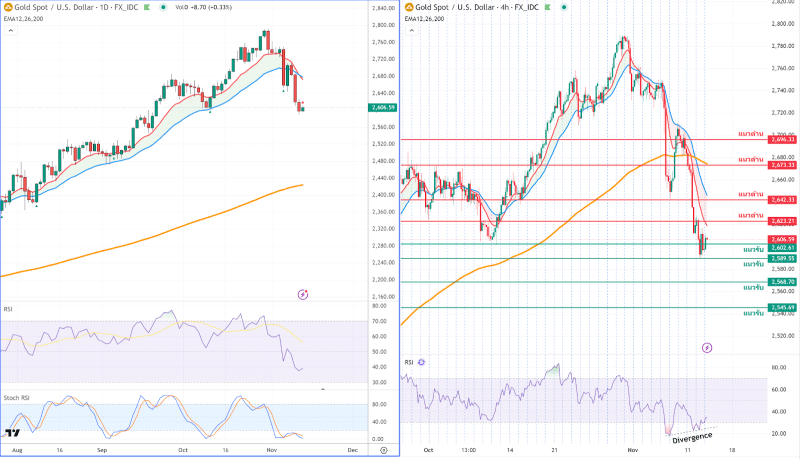Open the time axis settings gear icon

pyautogui.click(x=384, y=452)
